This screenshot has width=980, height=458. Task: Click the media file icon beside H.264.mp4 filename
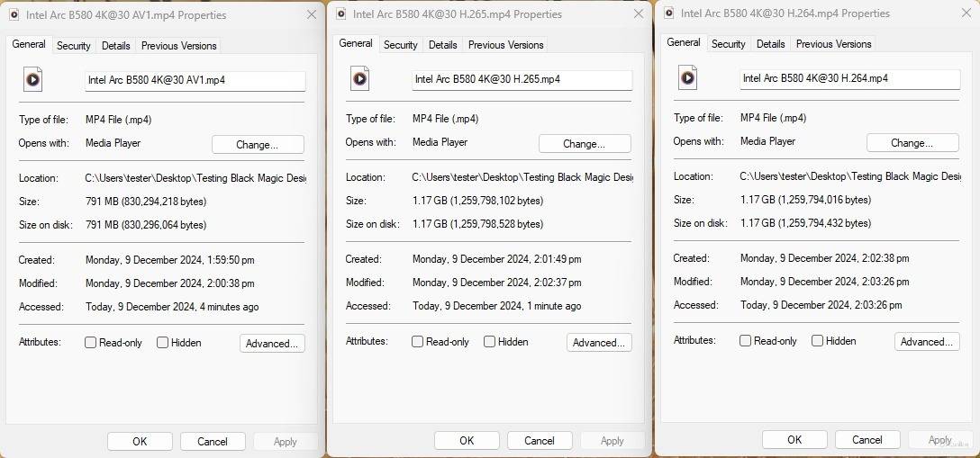[x=687, y=78]
